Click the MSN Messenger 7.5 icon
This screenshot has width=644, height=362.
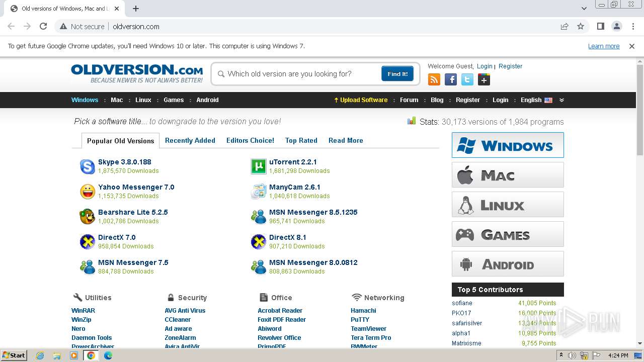point(88,267)
